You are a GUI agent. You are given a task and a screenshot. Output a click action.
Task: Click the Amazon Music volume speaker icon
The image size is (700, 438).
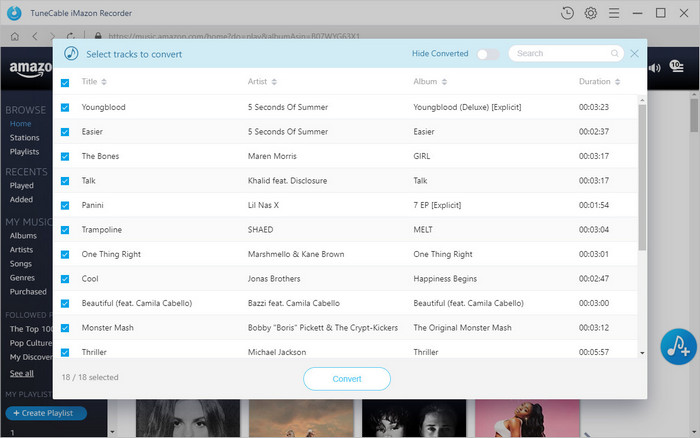pyautogui.click(x=654, y=68)
